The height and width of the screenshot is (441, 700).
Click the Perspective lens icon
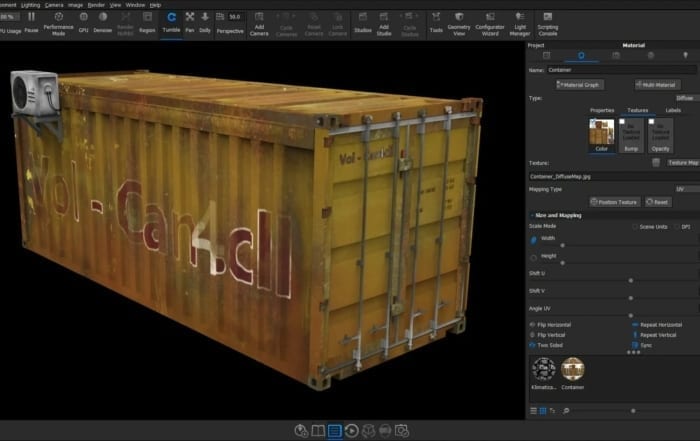point(220,17)
